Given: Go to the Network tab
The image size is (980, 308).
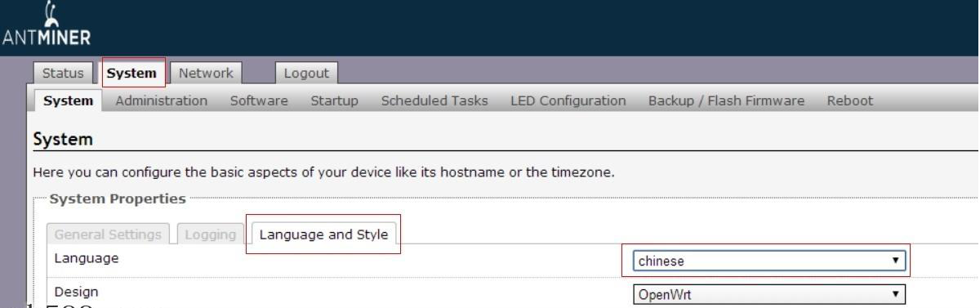Looking at the screenshot, I should coord(206,73).
